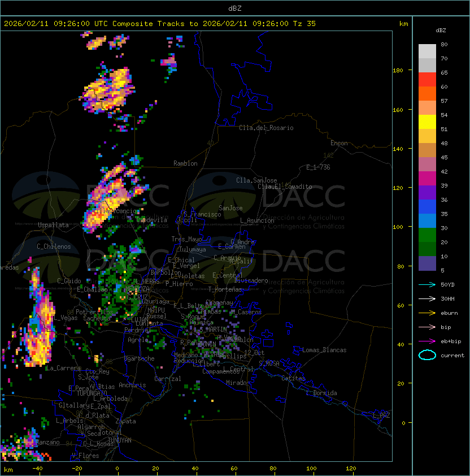The width and height of the screenshot is (470, 476).
Task: Click the 'Manzano' map label
Action: [47, 442]
